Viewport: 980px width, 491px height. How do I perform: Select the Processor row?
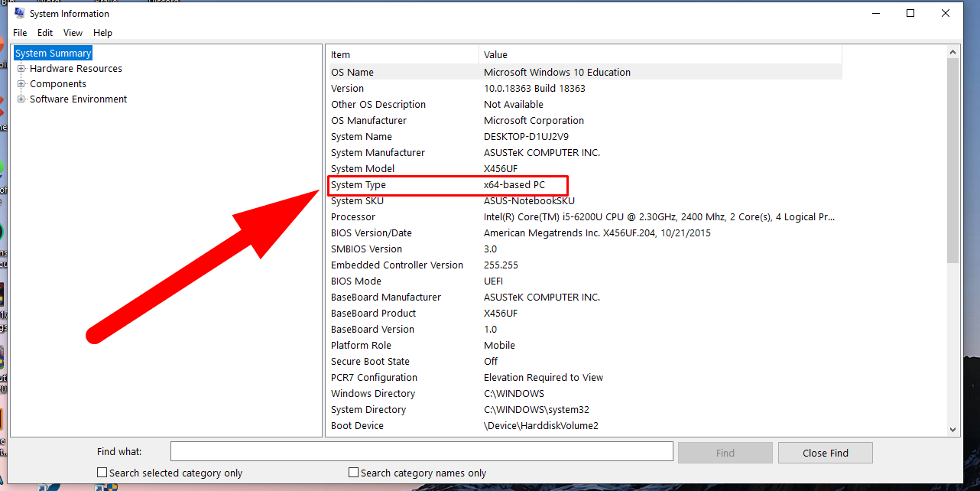click(x=586, y=217)
